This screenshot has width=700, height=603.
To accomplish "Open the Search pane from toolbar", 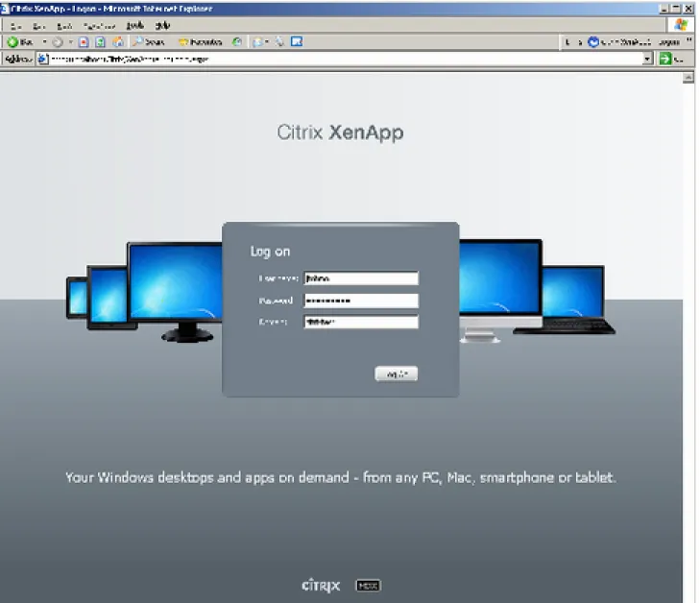I will [x=149, y=42].
